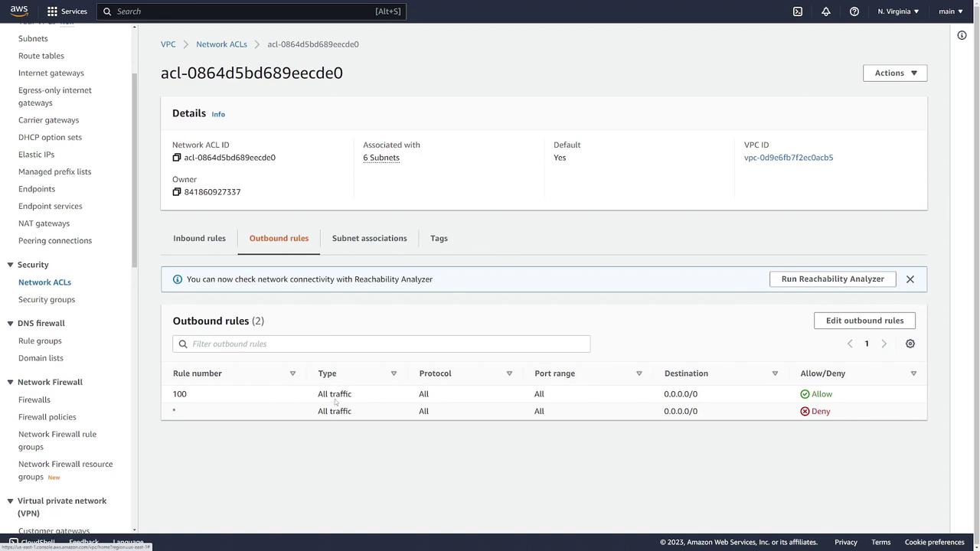
Task: Click Run Reachability Analyzer button
Action: point(832,279)
